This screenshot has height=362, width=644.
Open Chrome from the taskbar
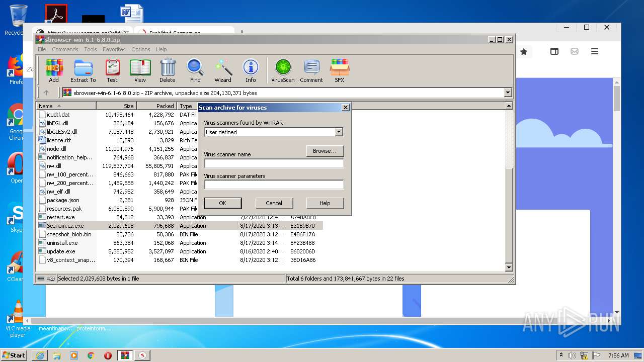pos(91,355)
